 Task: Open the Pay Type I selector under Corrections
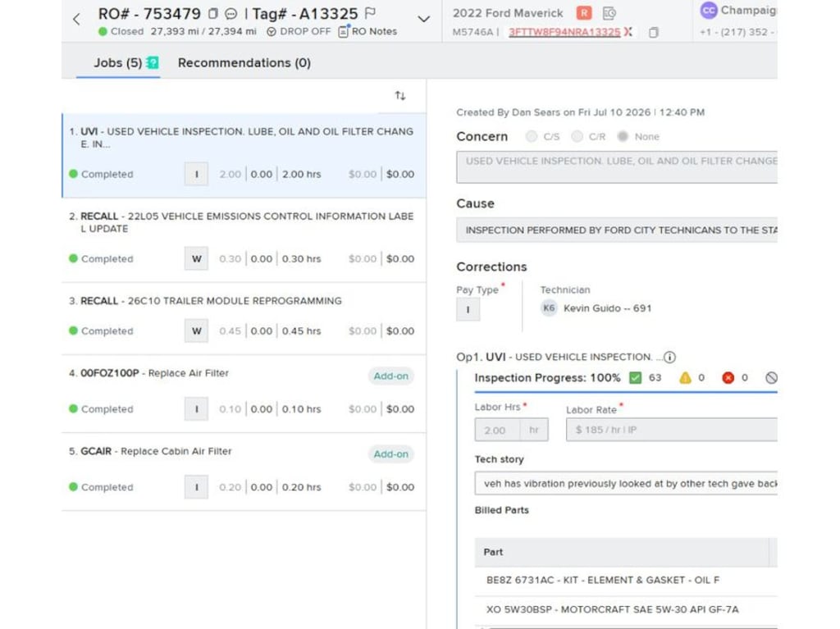point(468,309)
